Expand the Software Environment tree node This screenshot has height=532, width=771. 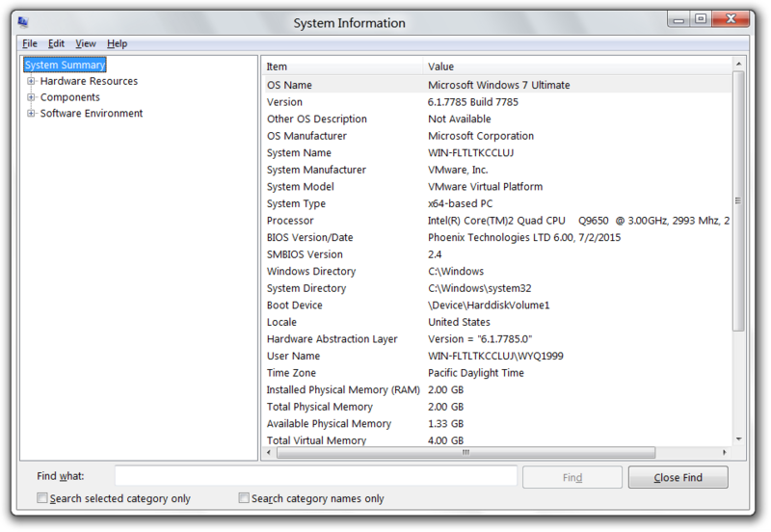tap(32, 114)
